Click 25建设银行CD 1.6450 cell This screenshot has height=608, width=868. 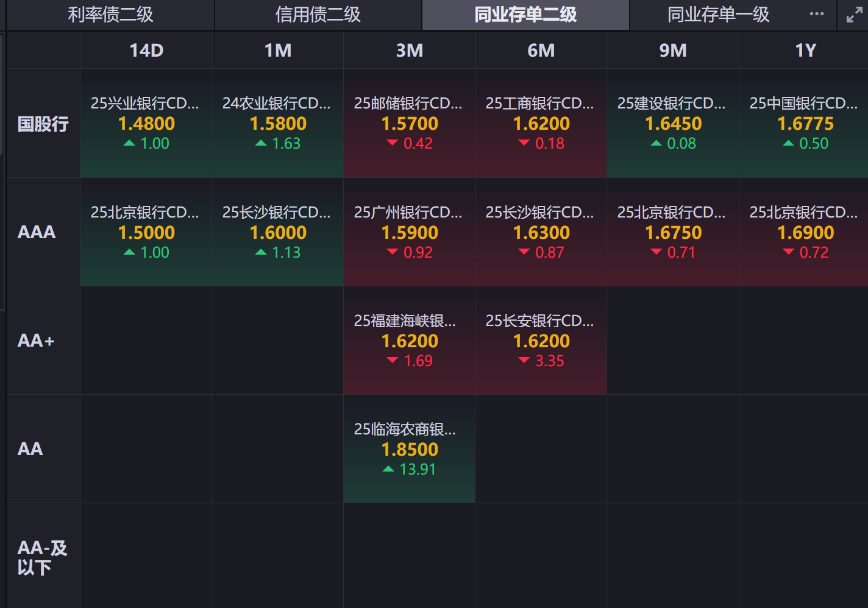point(673,124)
